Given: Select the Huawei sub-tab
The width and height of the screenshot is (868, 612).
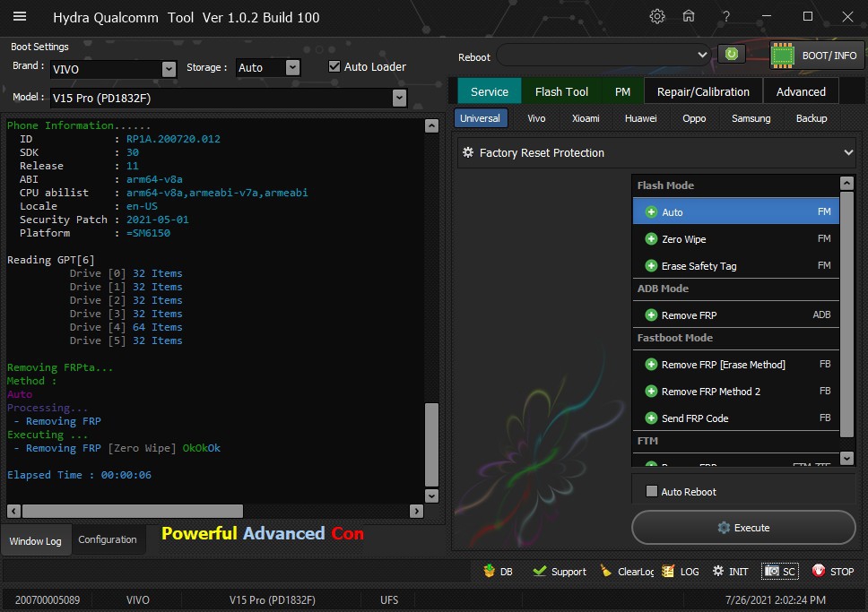Looking at the screenshot, I should [640, 118].
